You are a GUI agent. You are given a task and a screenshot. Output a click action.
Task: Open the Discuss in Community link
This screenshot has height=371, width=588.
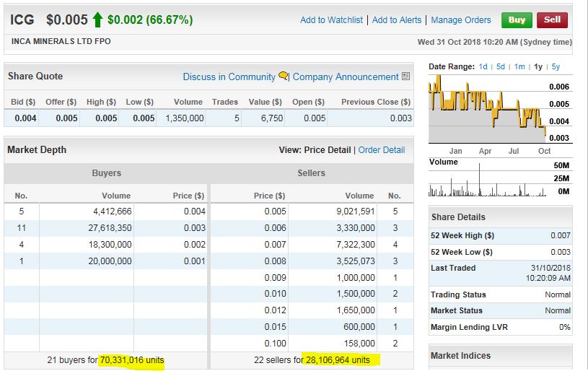click(229, 77)
